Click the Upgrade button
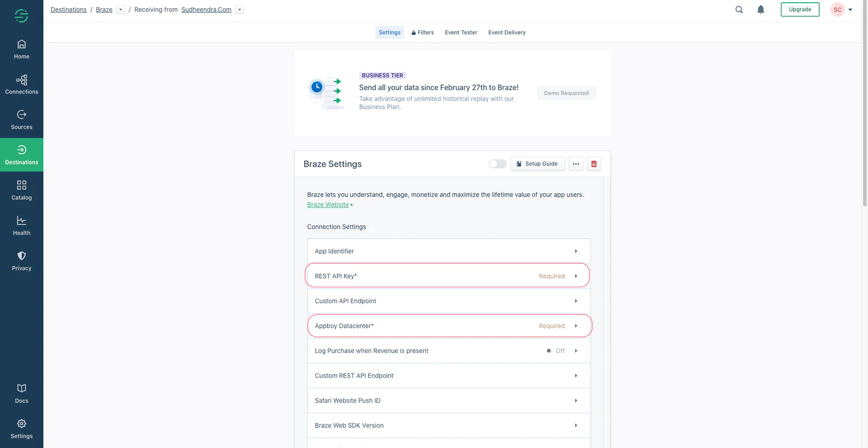This screenshot has width=868, height=448. [800, 10]
